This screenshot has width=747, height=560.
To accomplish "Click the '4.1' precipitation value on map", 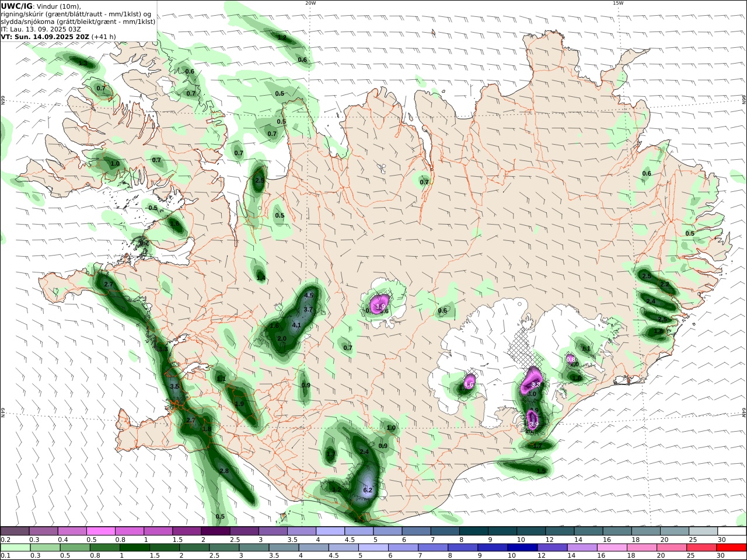I will pos(296,325).
